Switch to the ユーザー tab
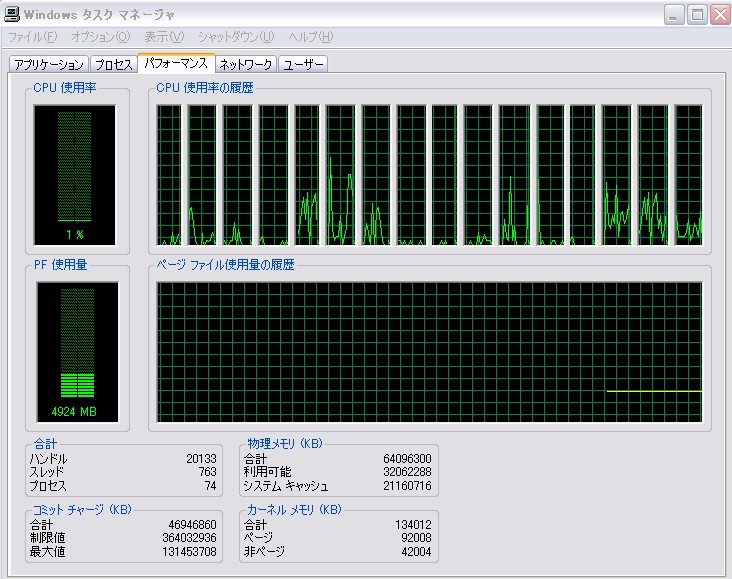732x579 pixels. tap(303, 64)
